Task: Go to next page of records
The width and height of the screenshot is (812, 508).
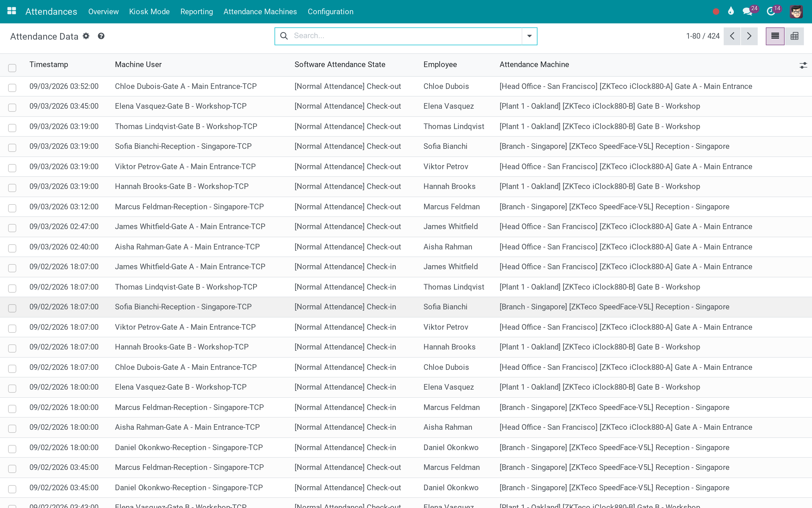Action: [x=749, y=36]
